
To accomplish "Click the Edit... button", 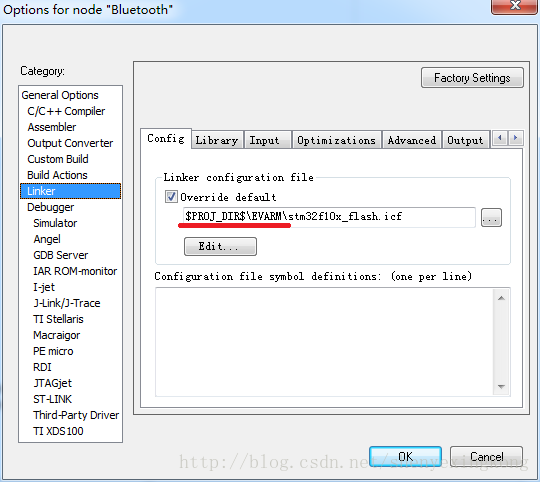I will coord(220,247).
